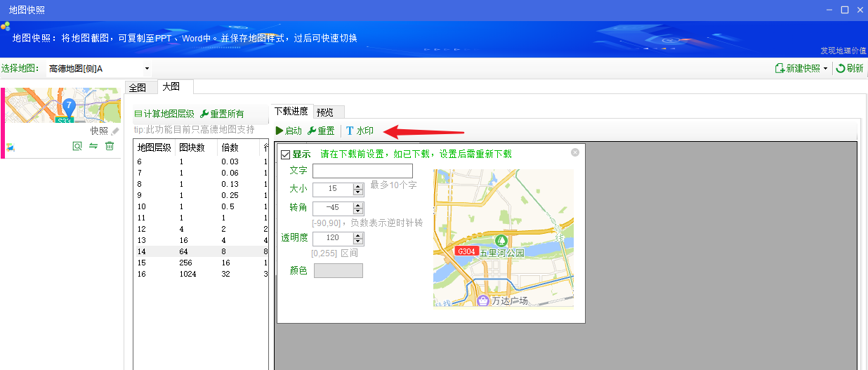The height and width of the screenshot is (370, 868).
Task: Select the table row for level 9
Action: (201, 195)
